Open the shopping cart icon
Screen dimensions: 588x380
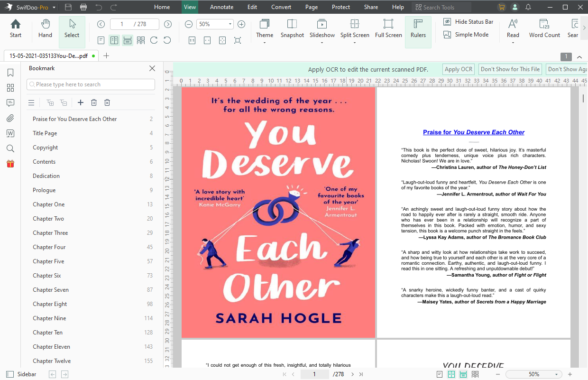[502, 7]
